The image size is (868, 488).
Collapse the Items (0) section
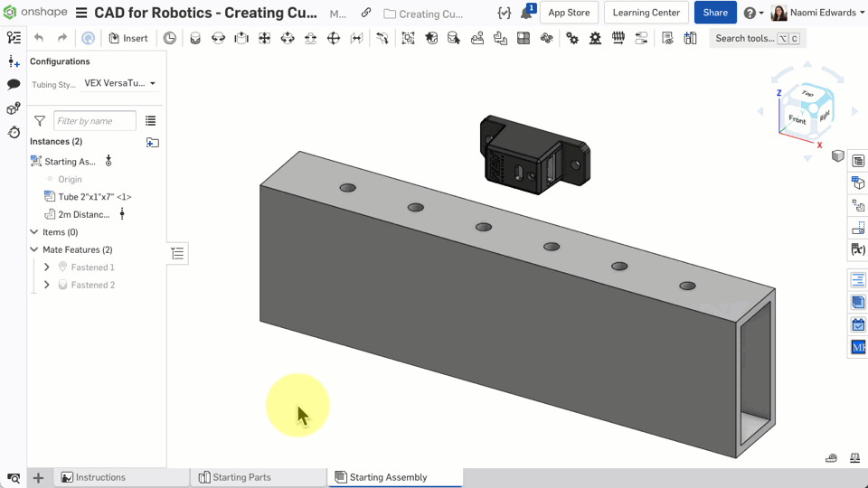[x=34, y=232]
